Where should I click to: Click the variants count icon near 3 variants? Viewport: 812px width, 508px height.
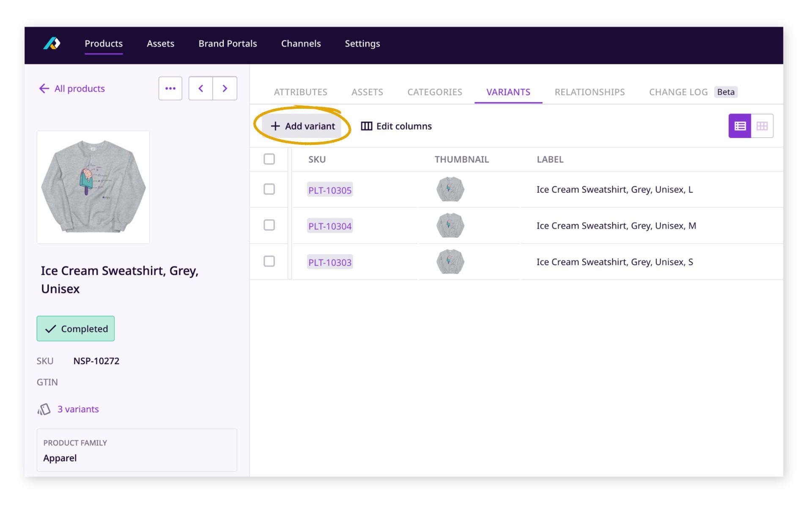(x=44, y=409)
